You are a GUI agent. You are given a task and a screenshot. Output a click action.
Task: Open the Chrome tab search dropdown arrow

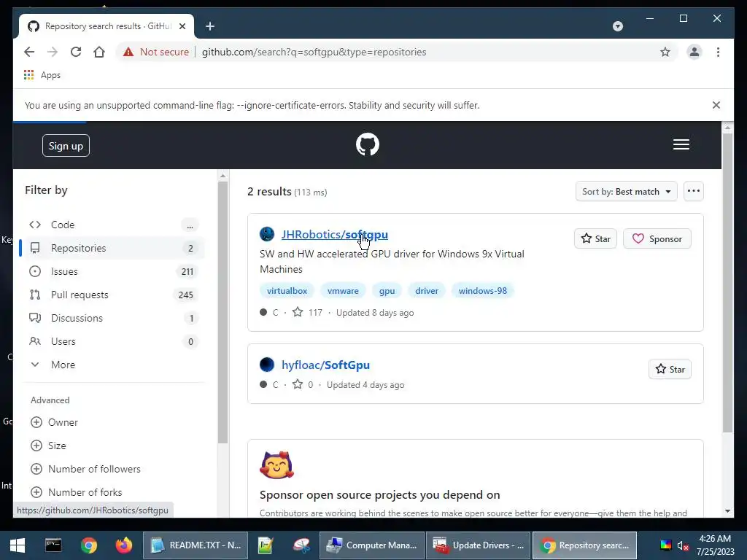point(617,26)
